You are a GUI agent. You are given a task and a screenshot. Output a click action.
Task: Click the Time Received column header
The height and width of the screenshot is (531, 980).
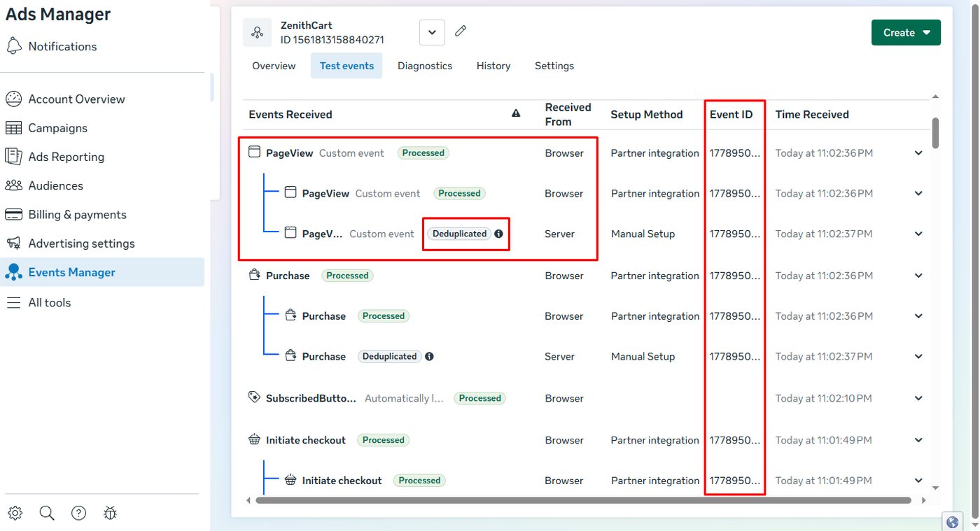click(x=812, y=114)
